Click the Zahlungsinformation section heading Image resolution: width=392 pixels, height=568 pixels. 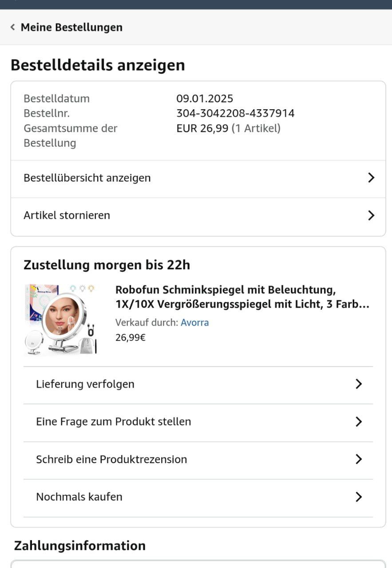click(x=79, y=545)
